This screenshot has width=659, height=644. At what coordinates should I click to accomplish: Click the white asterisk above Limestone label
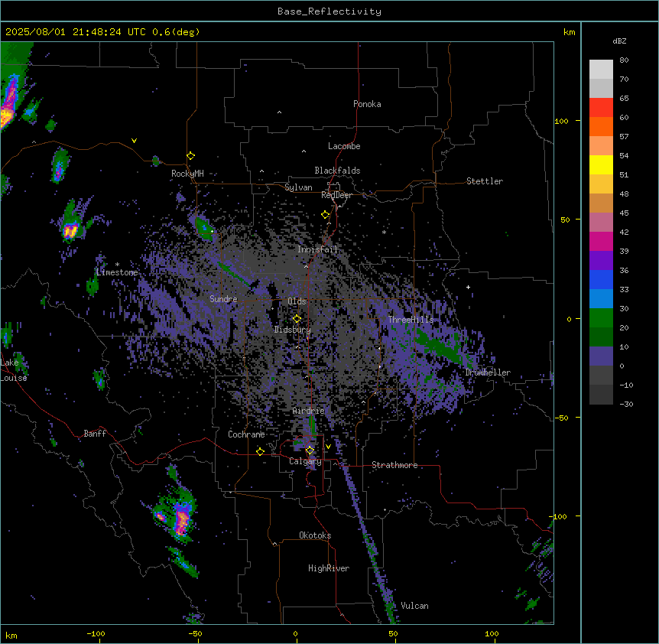pyautogui.click(x=117, y=265)
